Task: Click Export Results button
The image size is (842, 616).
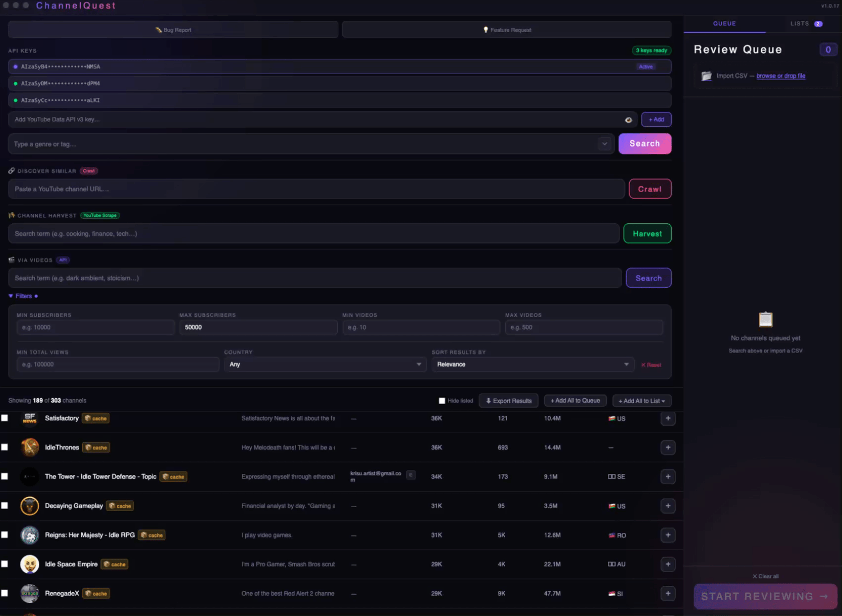Action: [509, 401]
